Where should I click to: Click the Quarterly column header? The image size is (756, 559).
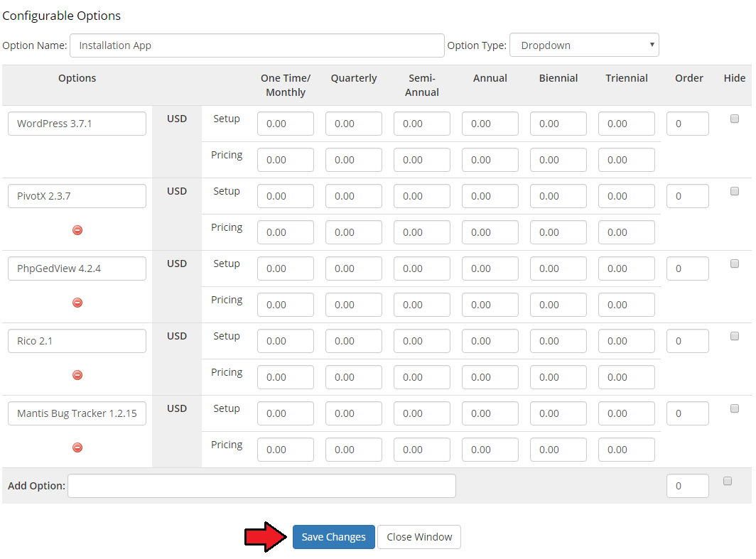(354, 78)
